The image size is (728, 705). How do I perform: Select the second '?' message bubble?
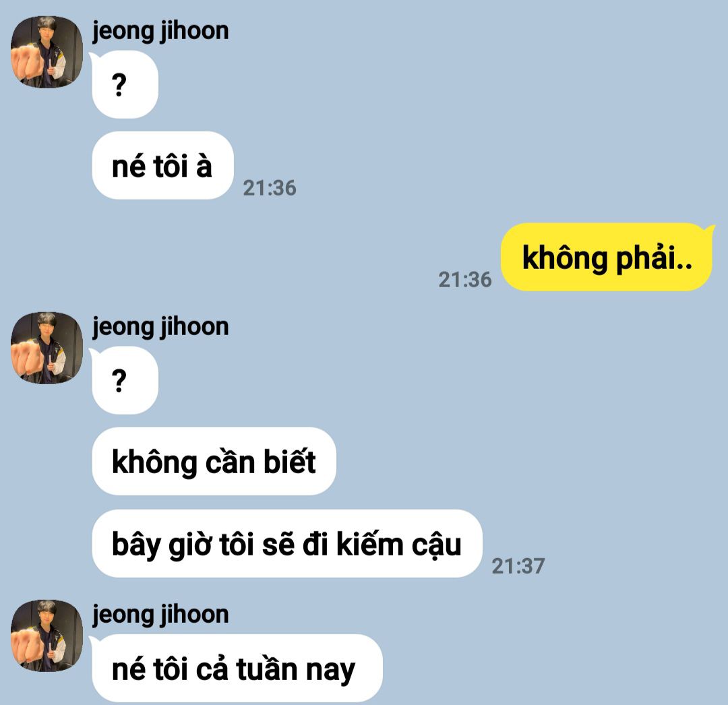point(125,381)
